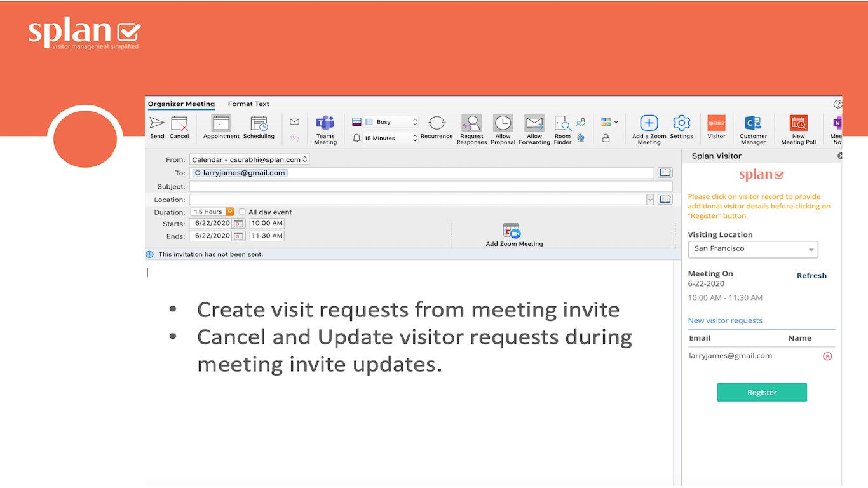This screenshot has width=868, height=488.
Task: Open Visiting Location San Francisco dropdown
Action: click(753, 249)
